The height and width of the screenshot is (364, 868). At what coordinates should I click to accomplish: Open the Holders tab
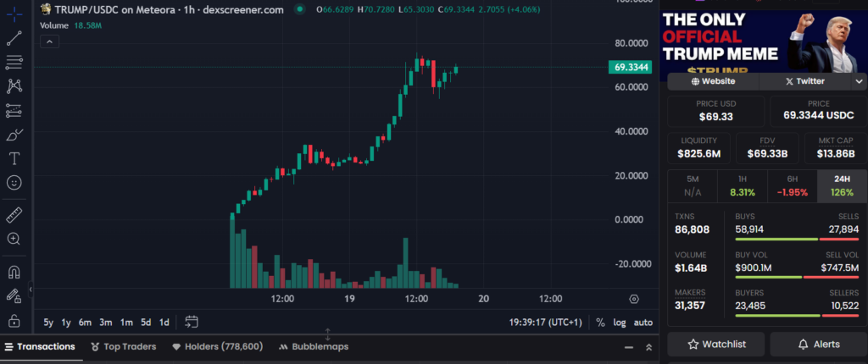coord(217,347)
